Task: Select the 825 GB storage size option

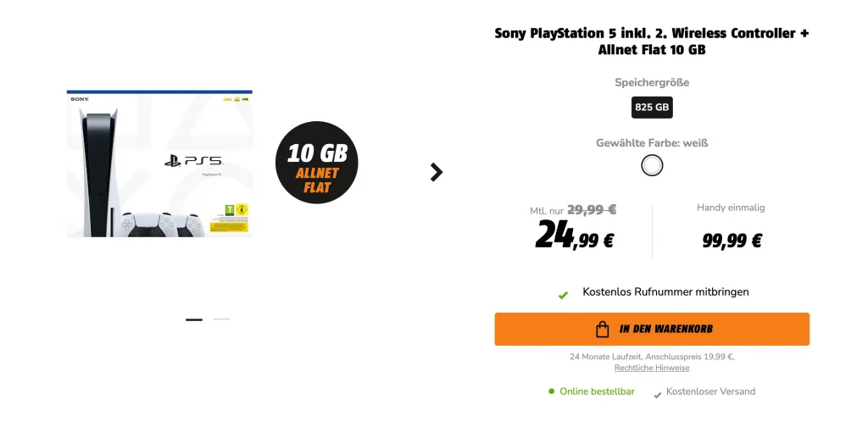Action: pos(652,108)
